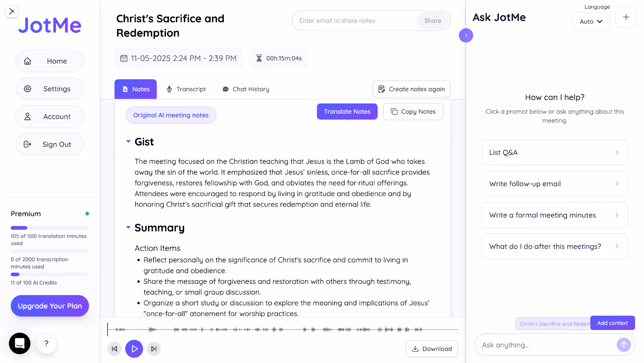Open Home from the sidebar

click(x=50, y=61)
